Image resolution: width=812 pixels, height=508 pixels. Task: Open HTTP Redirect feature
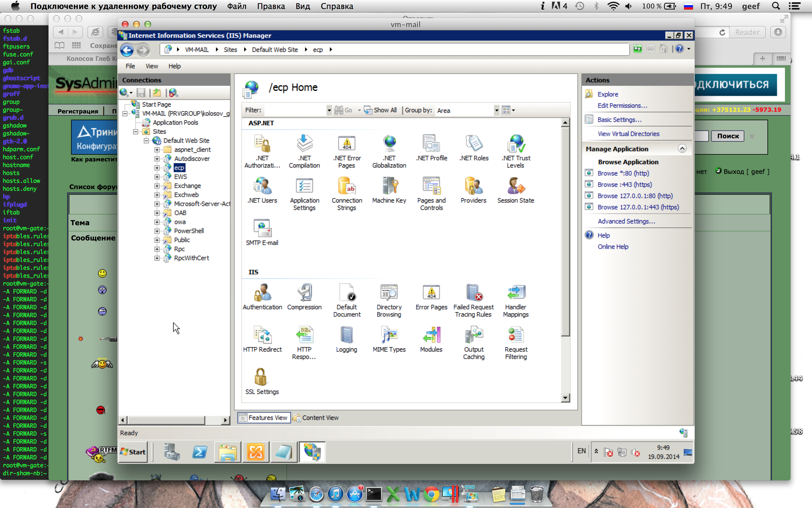coord(262,339)
